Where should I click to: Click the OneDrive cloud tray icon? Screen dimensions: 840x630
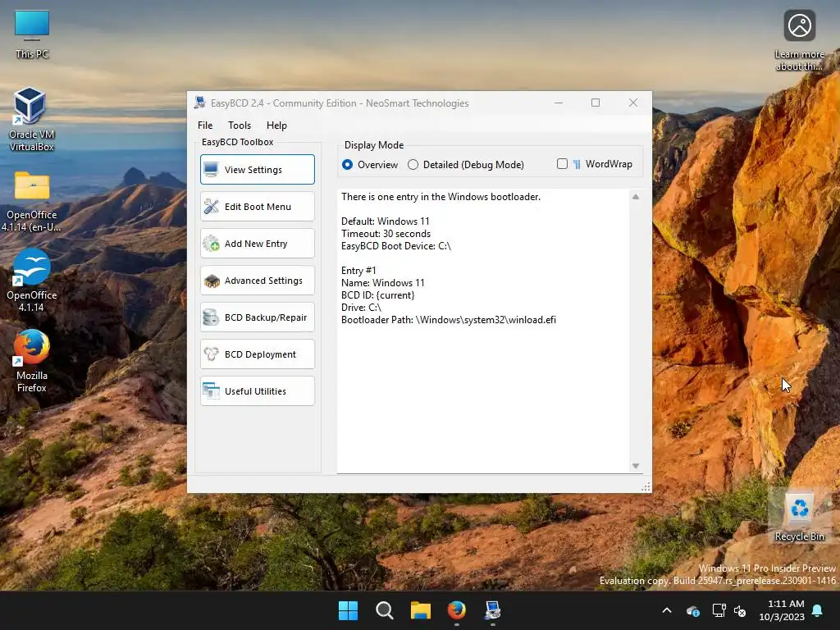692,610
